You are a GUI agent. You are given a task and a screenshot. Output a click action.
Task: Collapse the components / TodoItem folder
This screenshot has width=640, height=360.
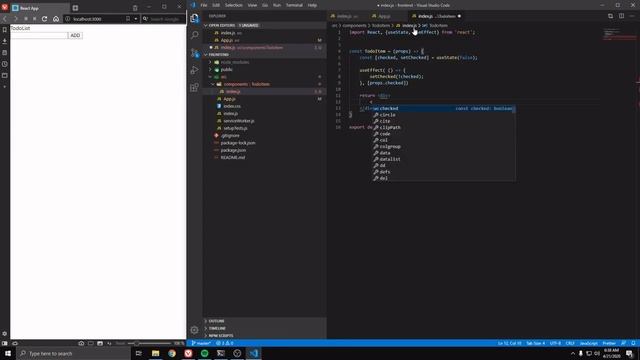coord(247,84)
